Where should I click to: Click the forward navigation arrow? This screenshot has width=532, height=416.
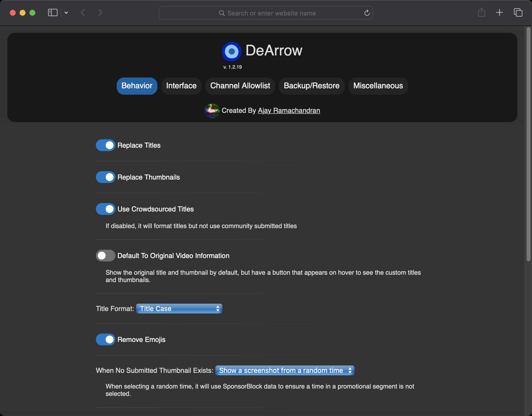click(x=100, y=13)
